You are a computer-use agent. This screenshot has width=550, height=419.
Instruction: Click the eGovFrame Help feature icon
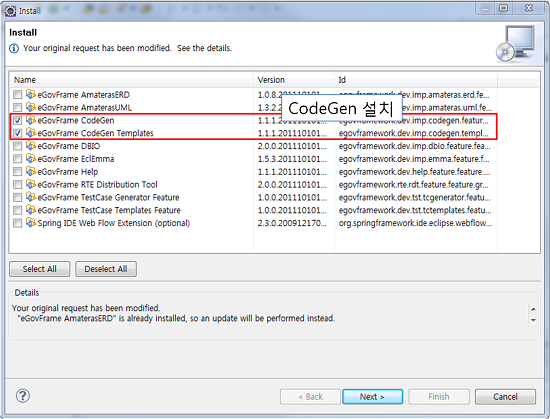click(31, 171)
